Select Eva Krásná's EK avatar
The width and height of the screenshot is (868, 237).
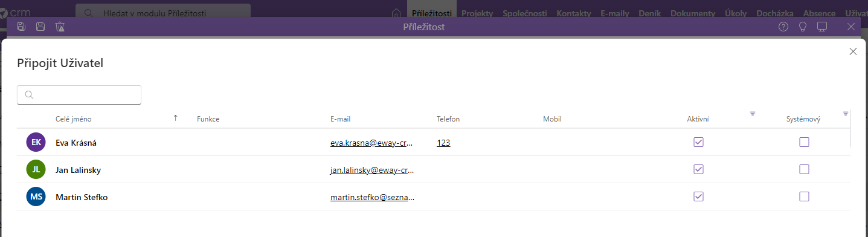click(x=36, y=142)
